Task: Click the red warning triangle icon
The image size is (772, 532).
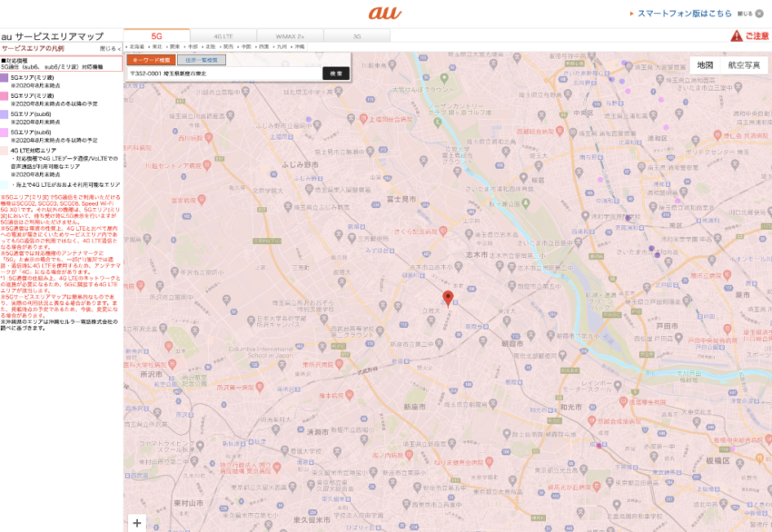Action: [737, 36]
